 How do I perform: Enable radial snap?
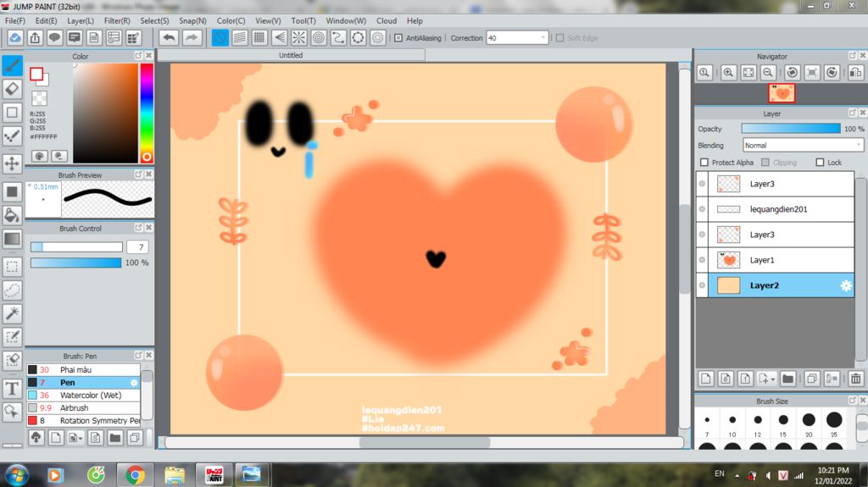tap(298, 37)
